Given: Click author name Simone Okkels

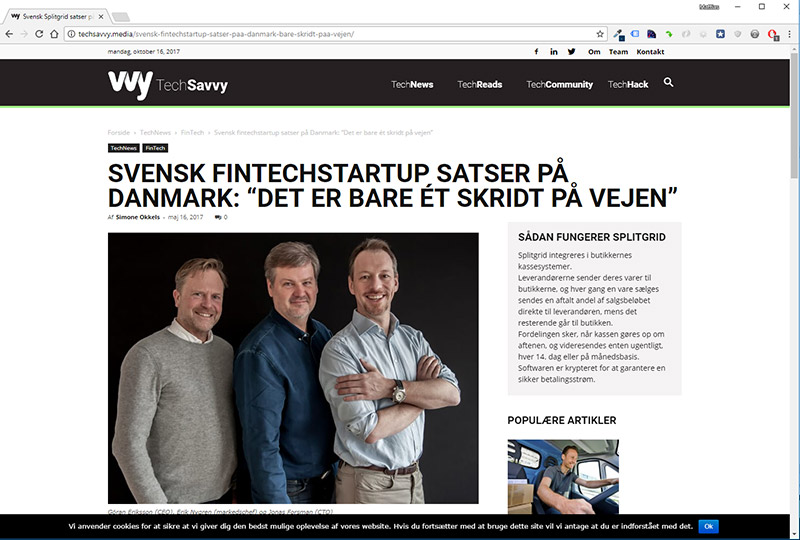Looking at the screenshot, I should click(x=138, y=217).
